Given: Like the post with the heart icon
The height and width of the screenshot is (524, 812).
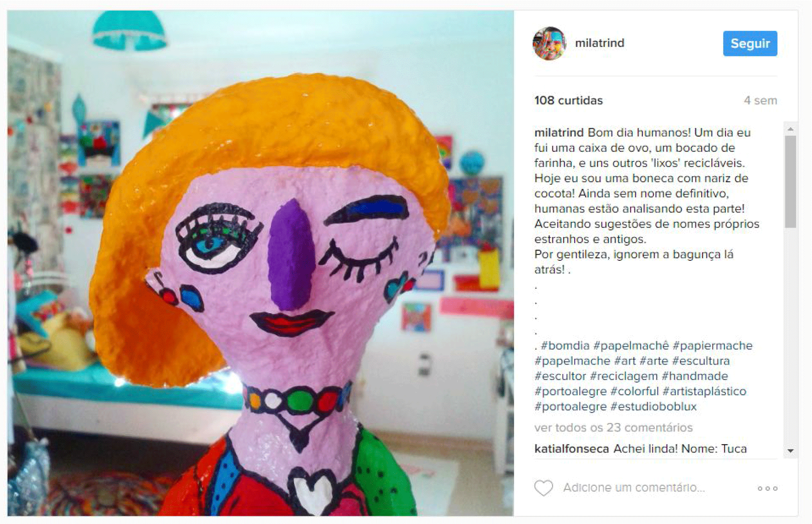Looking at the screenshot, I should [x=544, y=488].
